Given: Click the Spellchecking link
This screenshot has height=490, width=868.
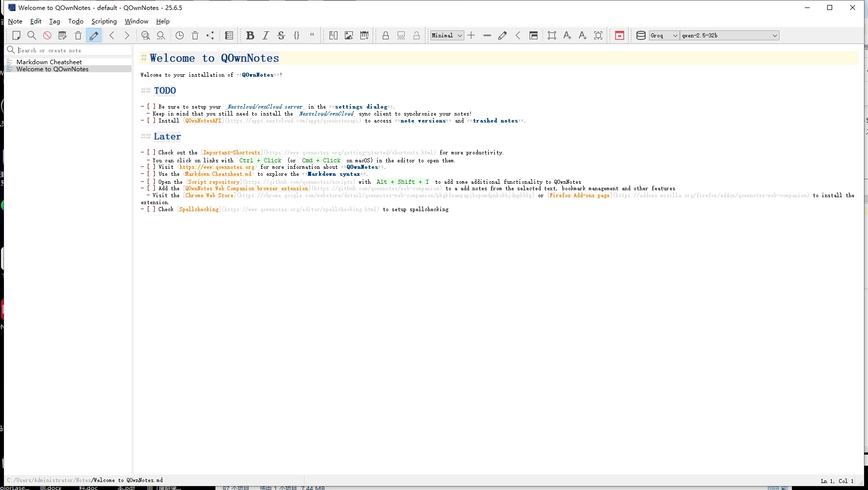Looking at the screenshot, I should [199, 210].
